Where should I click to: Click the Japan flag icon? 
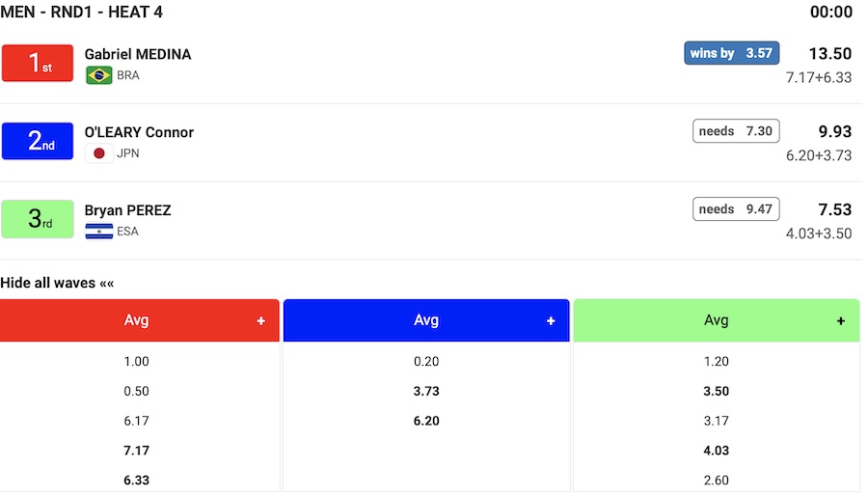[98, 153]
